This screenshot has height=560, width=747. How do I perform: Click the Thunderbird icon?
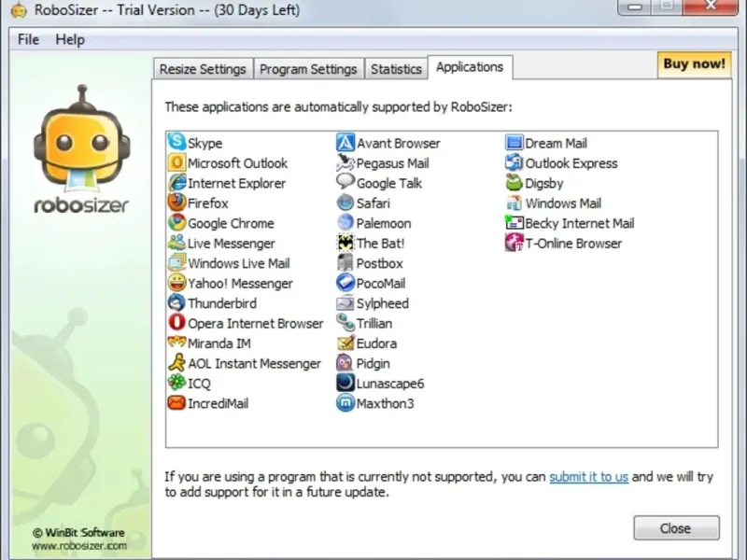176,302
